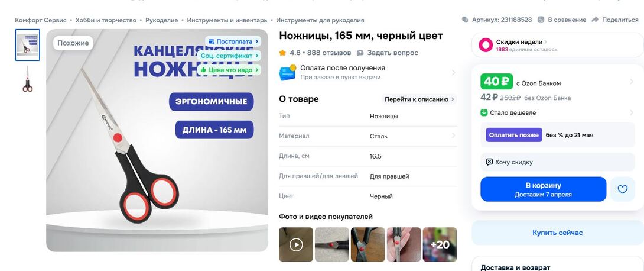Expand the 'Стало дешевле' price history arrow
Screen dimensions: 644x271
(631, 112)
